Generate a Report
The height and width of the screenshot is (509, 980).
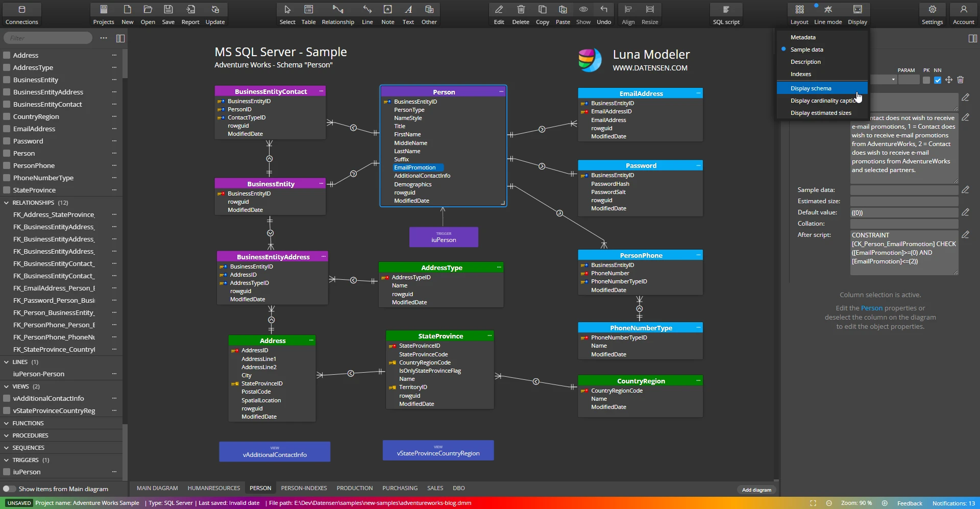click(190, 14)
